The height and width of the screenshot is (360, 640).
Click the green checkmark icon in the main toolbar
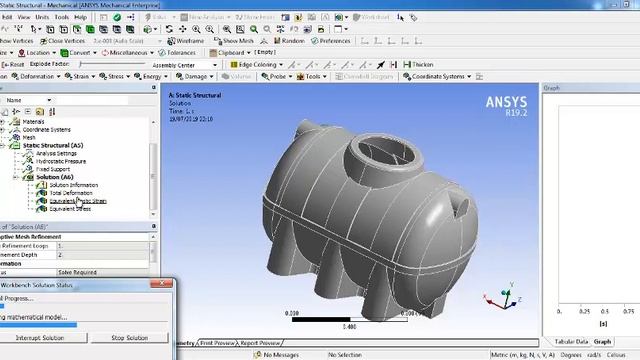click(x=117, y=17)
